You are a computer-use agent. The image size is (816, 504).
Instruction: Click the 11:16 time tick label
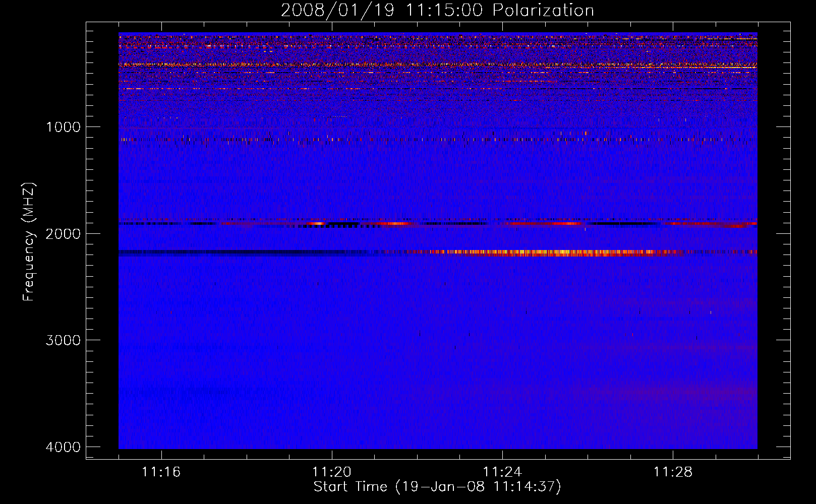pyautogui.click(x=161, y=472)
